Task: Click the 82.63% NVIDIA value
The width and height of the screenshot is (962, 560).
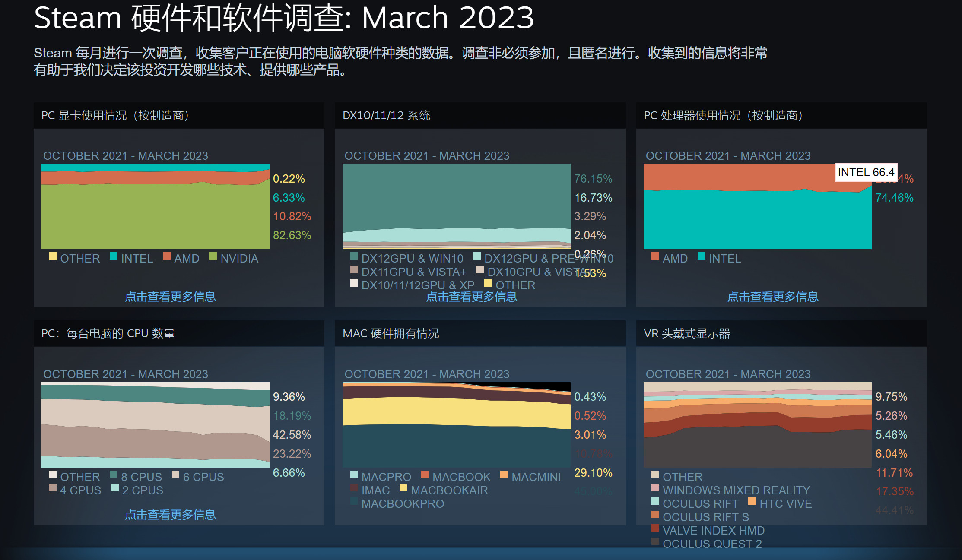Action: pos(292,235)
